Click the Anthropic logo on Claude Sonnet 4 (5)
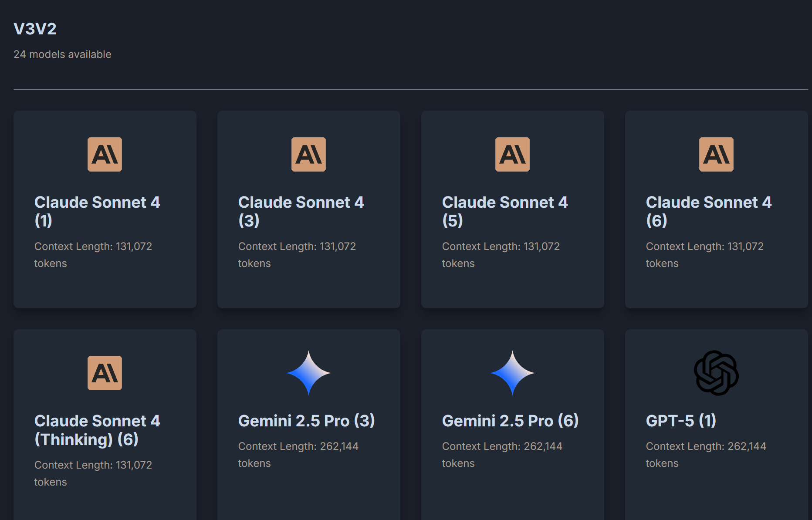The width and height of the screenshot is (812, 520). (x=512, y=155)
